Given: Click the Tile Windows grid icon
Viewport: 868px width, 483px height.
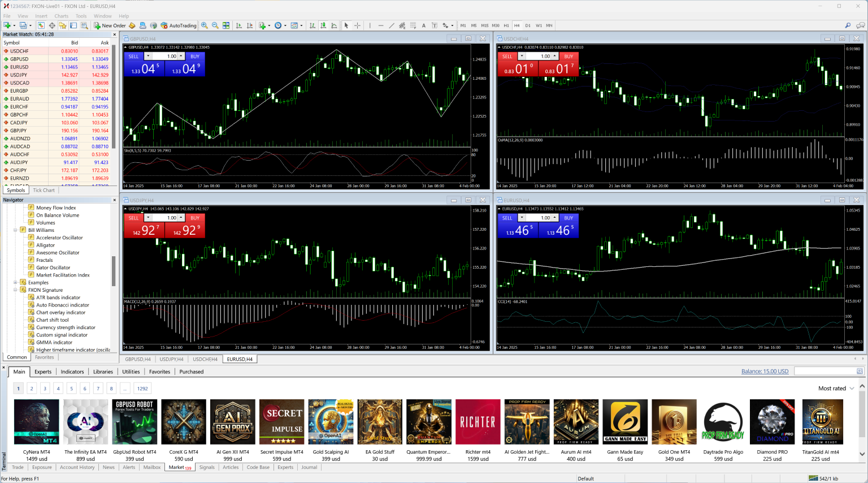Looking at the screenshot, I should click(226, 25).
